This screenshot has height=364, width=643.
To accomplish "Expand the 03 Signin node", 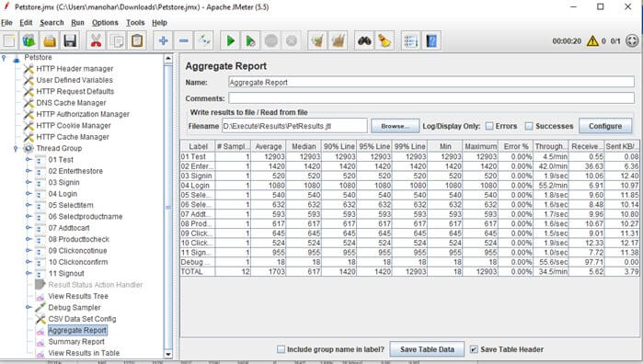I will 28,182.
